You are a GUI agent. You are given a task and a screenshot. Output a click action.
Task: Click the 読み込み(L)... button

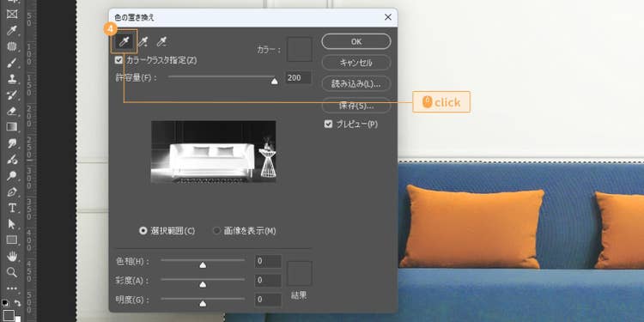pos(356,83)
